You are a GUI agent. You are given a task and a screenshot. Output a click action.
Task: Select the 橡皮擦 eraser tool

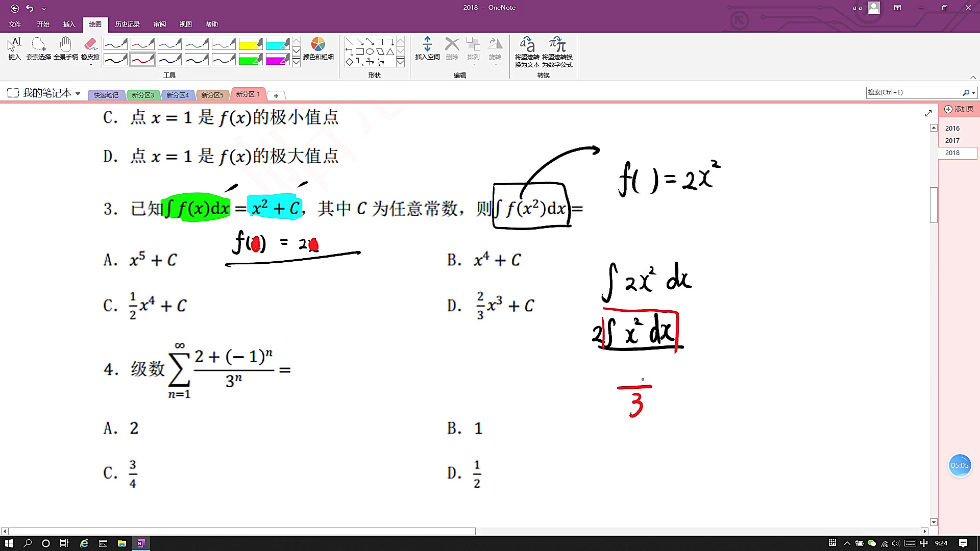tap(91, 49)
